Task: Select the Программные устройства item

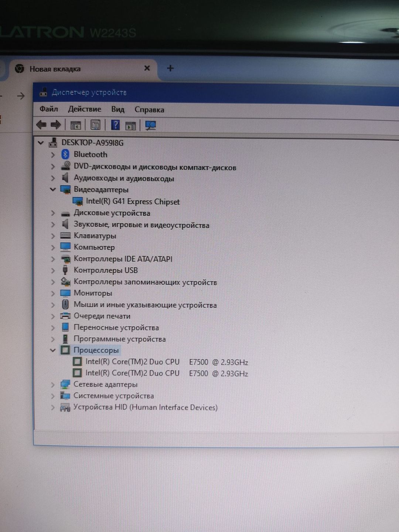Action: (x=120, y=339)
